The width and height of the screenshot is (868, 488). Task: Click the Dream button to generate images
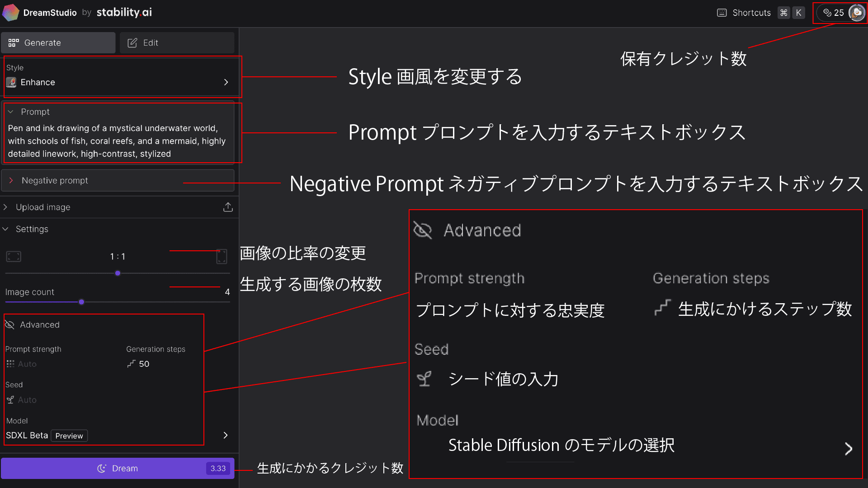point(118,468)
